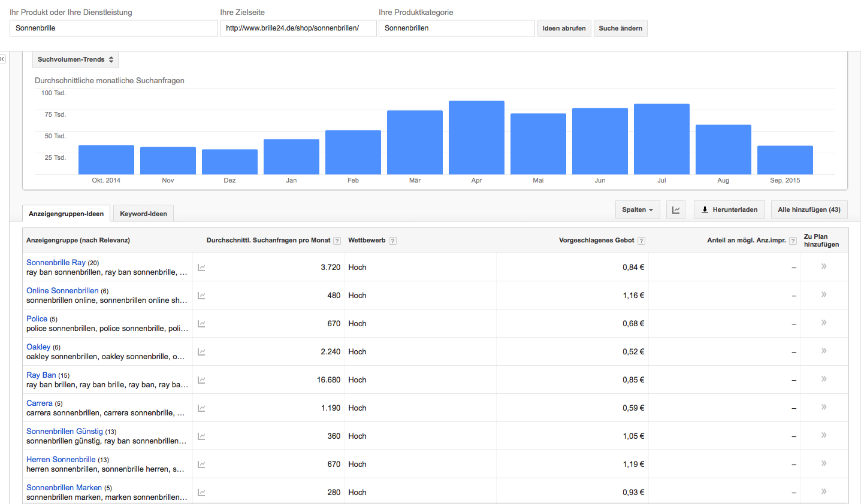This screenshot has width=861, height=504.
Task: Switch to Keyword-Ideen tab
Action: (x=144, y=214)
